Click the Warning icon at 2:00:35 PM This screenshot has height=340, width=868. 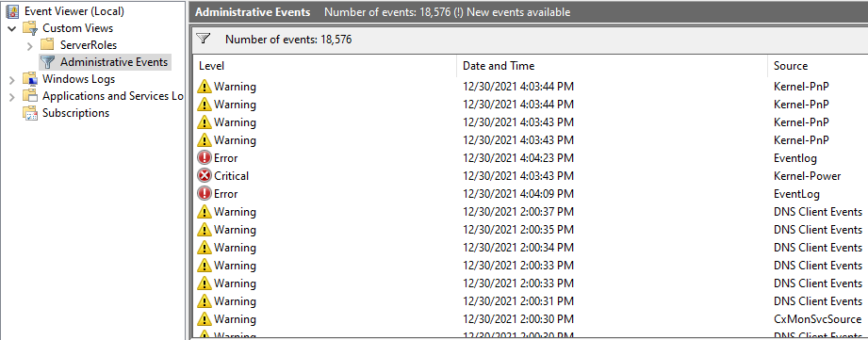[x=205, y=230]
